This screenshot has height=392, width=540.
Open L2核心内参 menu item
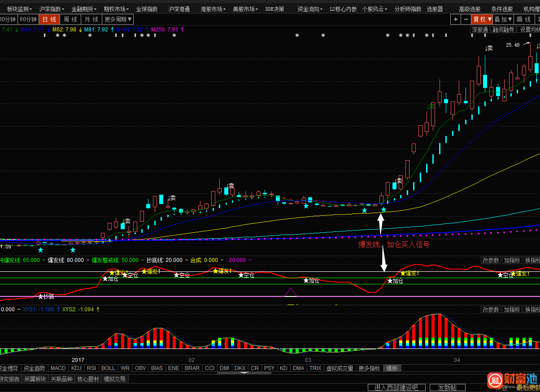[343, 9]
